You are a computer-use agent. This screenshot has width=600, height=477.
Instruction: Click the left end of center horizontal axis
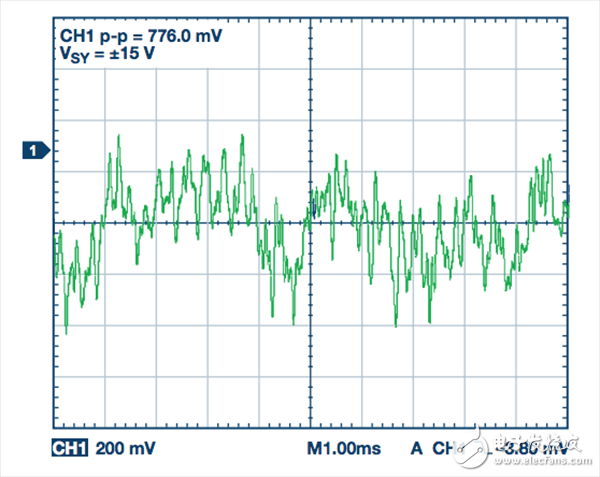pyautogui.click(x=53, y=223)
